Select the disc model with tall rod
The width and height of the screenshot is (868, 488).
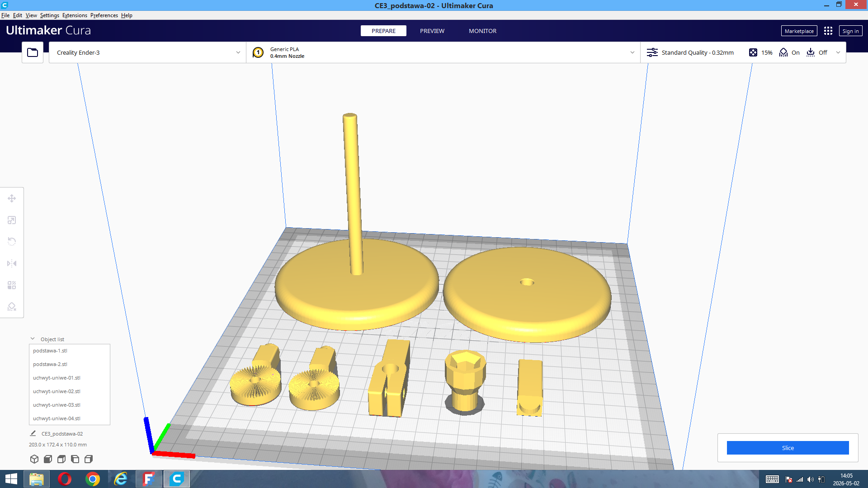click(x=357, y=289)
